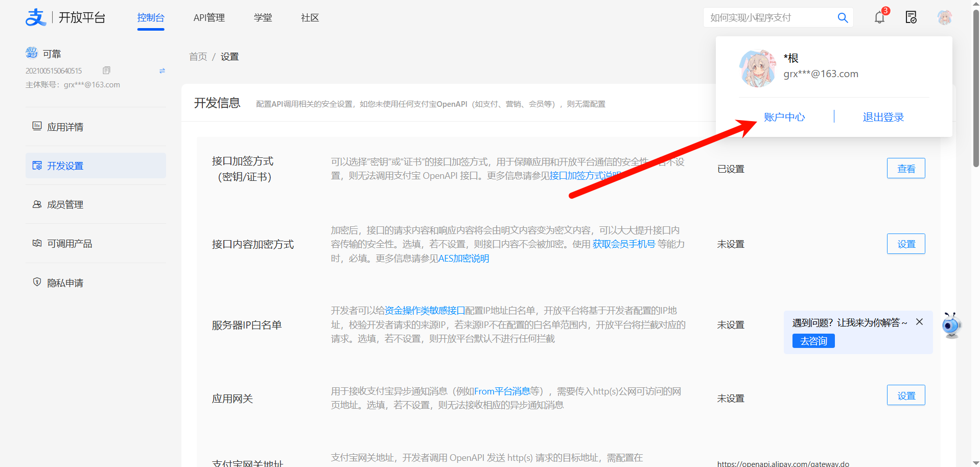This screenshot has height=467, width=980.
Task: Click the profile avatar to toggle menu
Action: coord(944,17)
